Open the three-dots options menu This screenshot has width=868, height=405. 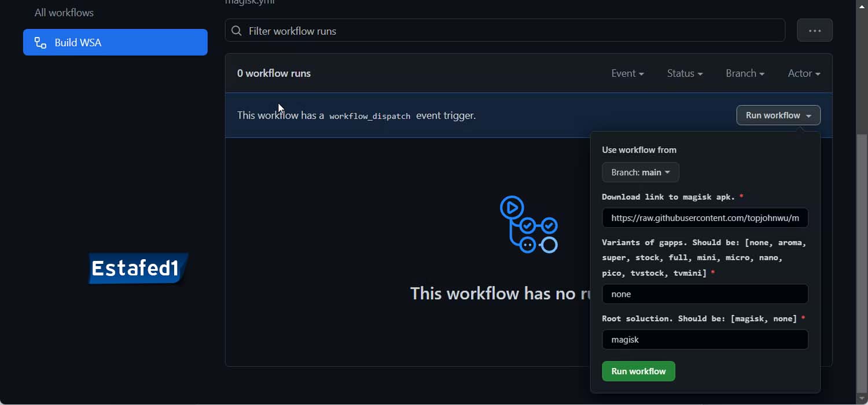click(x=814, y=31)
